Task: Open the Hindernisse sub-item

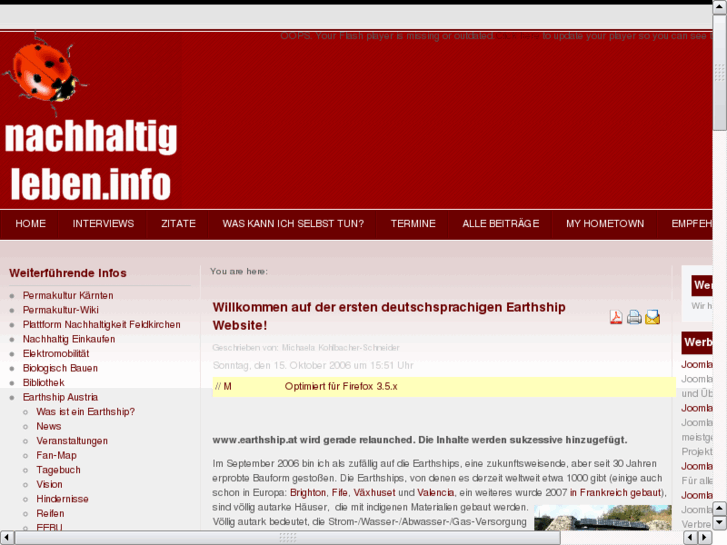Action: coord(62,499)
